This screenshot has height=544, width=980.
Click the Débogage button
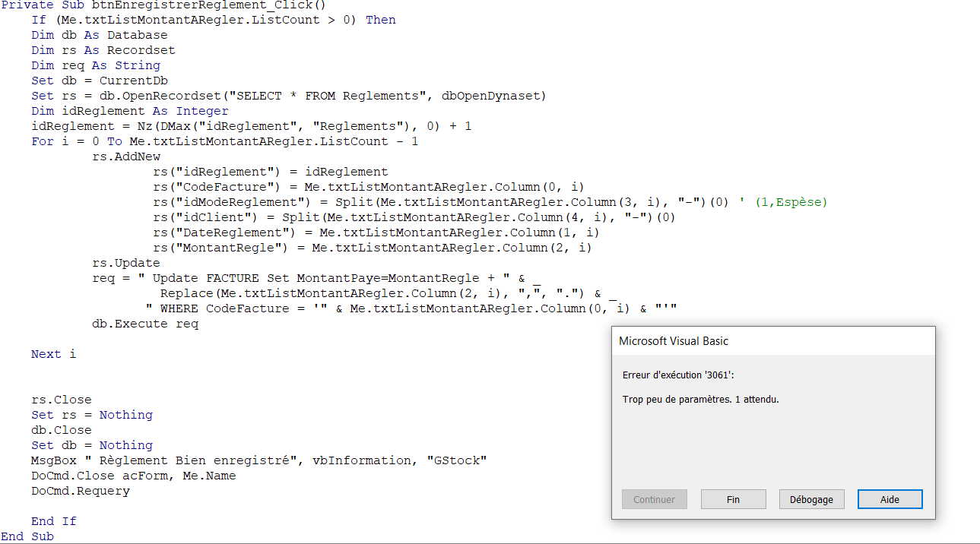tap(811, 499)
